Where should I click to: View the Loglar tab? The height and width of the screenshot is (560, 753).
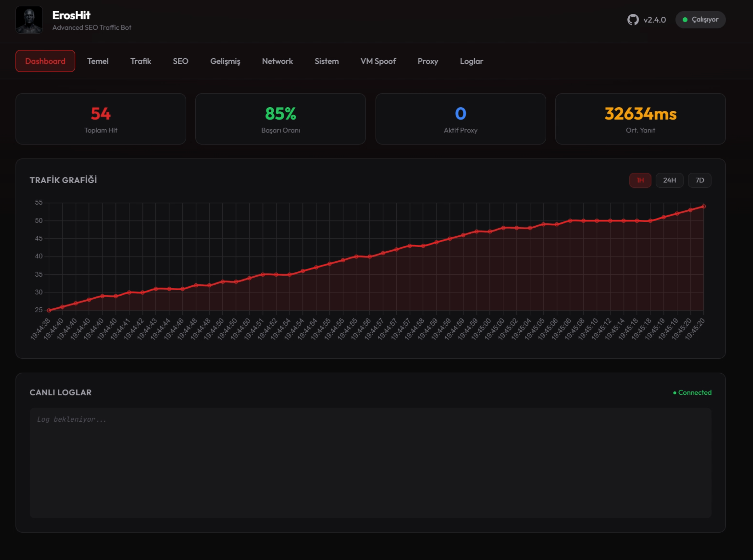471,61
